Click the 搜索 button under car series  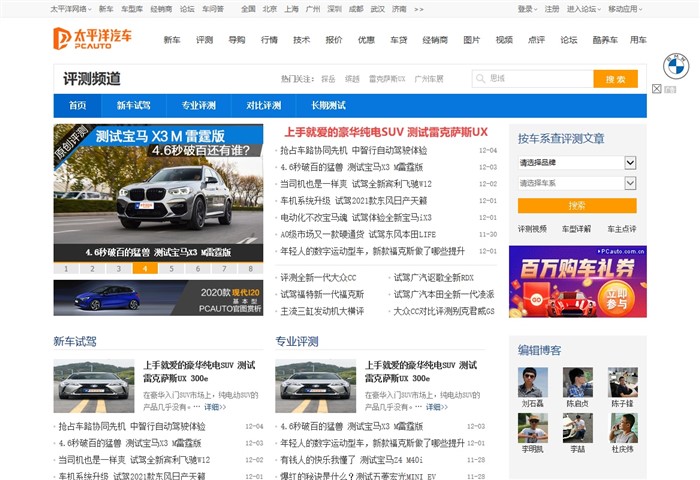coord(577,205)
